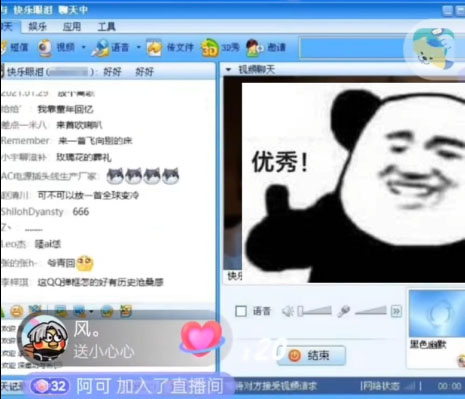Click the speaker volume icon
Screen dimensions: 465x399
[288, 311]
